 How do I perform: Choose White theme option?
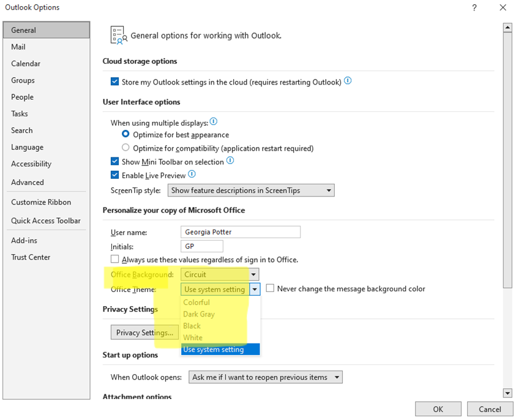coord(220,338)
